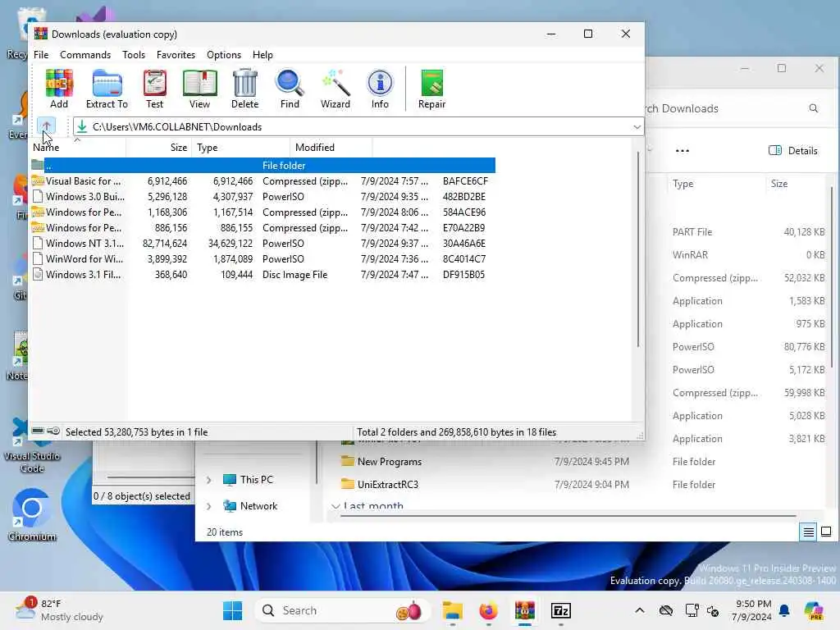The height and width of the screenshot is (630, 840).
Task: Select Windows for Pe... row with 1,168,306 size
Action: [263, 212]
